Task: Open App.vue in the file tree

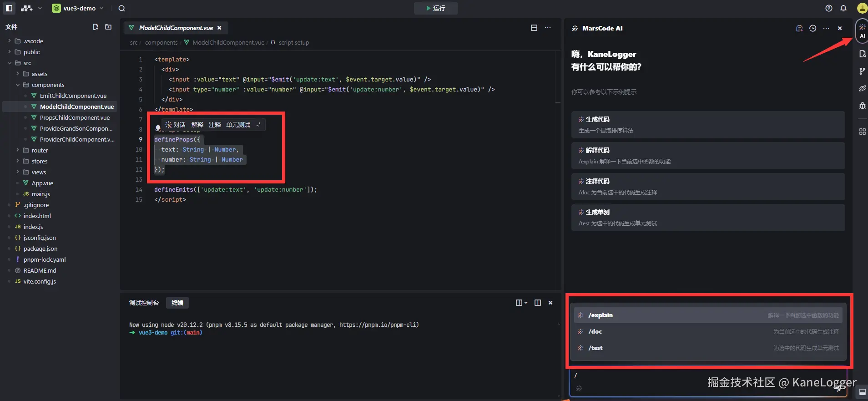Action: pos(42,183)
